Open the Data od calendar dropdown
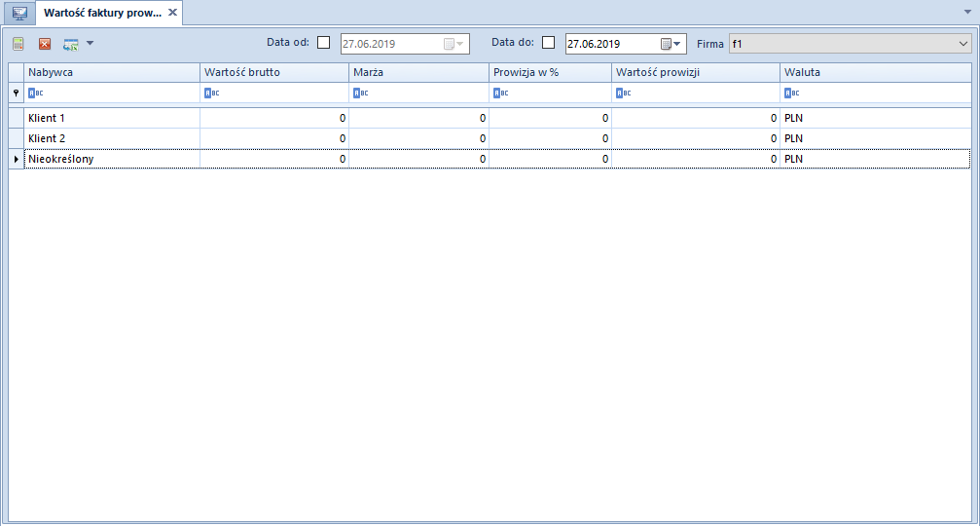Image resolution: width=980 pixels, height=526 pixels. [454, 44]
